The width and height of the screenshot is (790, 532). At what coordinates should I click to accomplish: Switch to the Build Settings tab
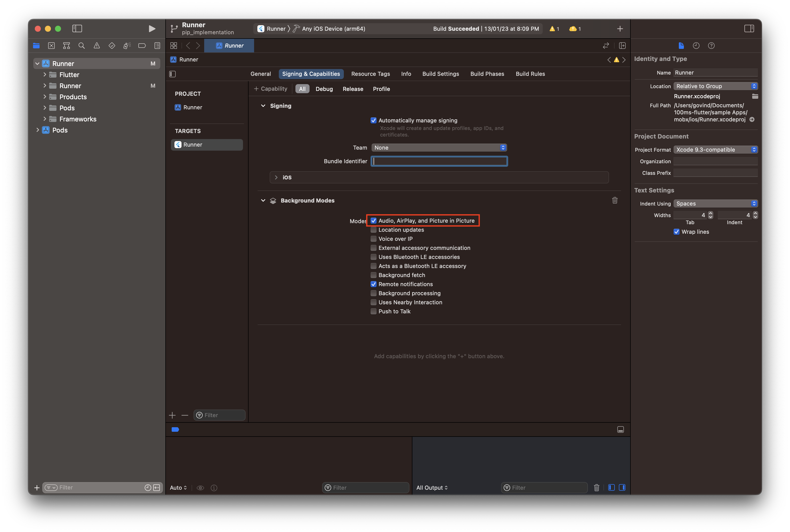point(440,74)
